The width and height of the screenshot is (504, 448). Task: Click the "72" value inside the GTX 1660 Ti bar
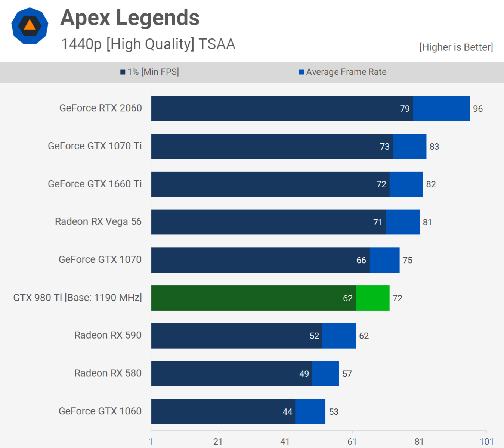[381, 184]
